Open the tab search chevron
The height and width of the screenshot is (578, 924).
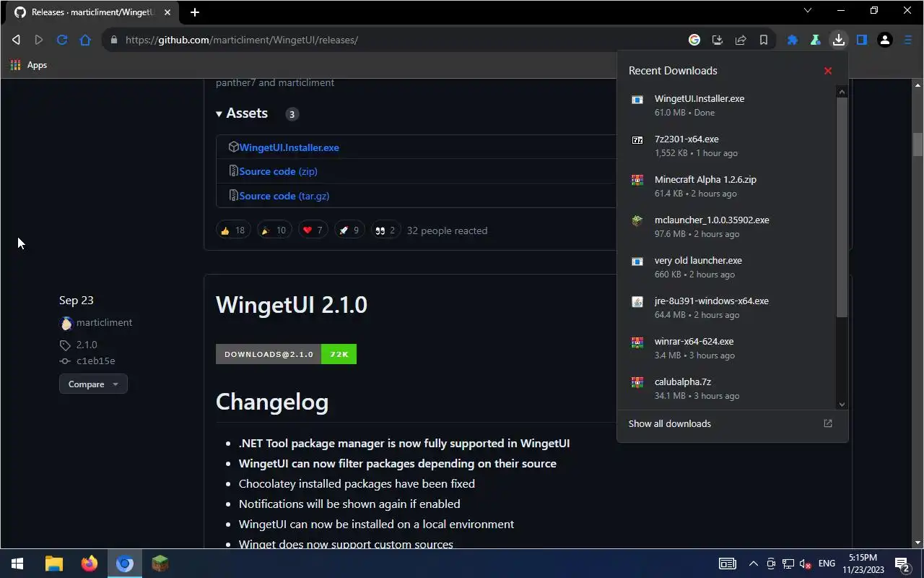808,11
